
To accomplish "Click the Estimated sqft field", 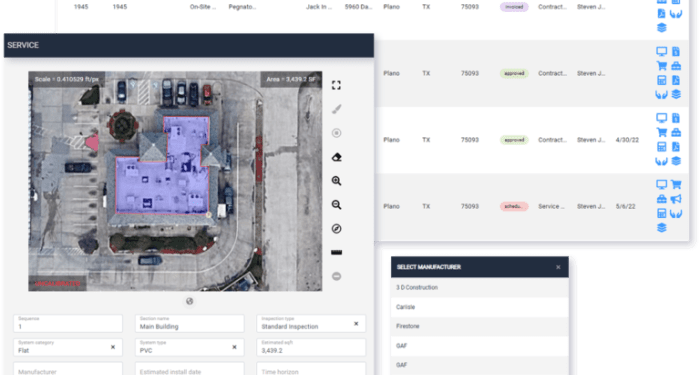I will [311, 347].
